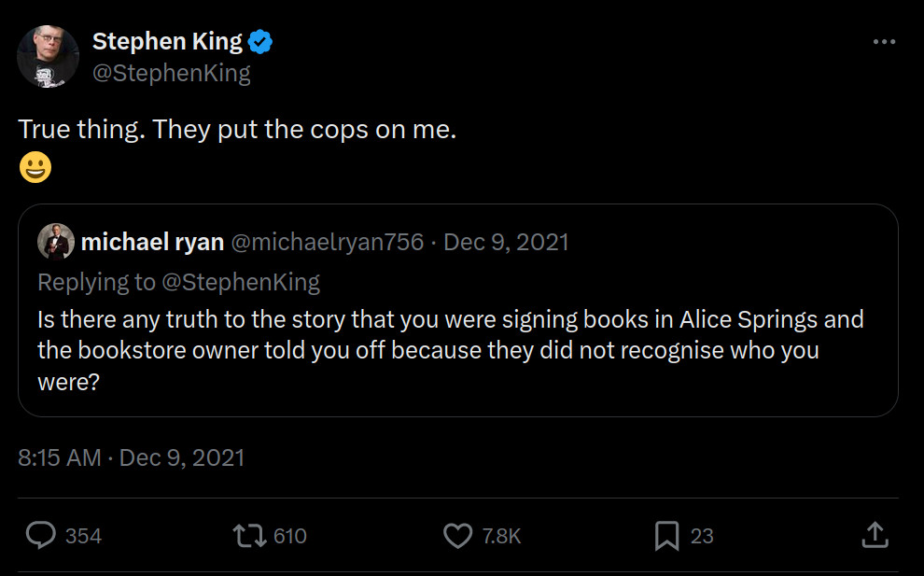Click the quoted tweet's Dec 9, 2021 date
This screenshot has width=924, height=576.
click(x=506, y=243)
